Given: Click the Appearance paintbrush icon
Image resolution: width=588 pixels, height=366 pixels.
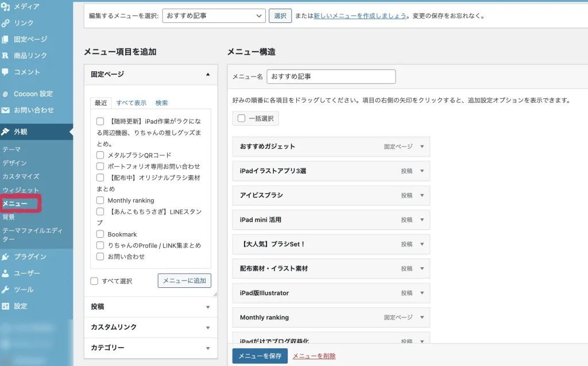Looking at the screenshot, I should click(x=5, y=132).
